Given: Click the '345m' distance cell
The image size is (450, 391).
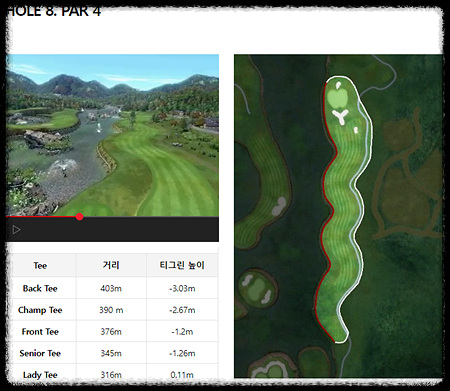Looking at the screenshot, I should (111, 353).
